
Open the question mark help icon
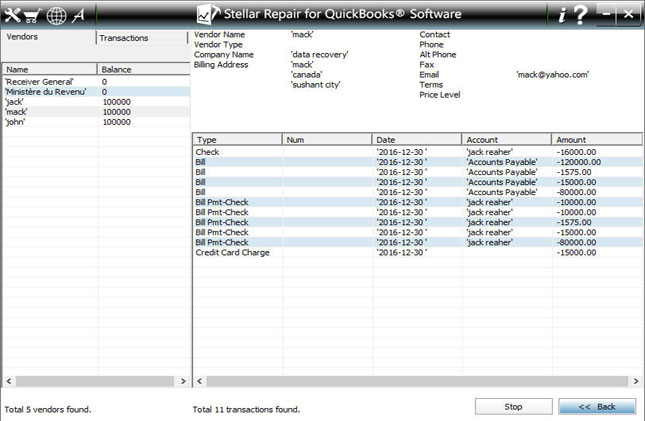click(x=580, y=15)
